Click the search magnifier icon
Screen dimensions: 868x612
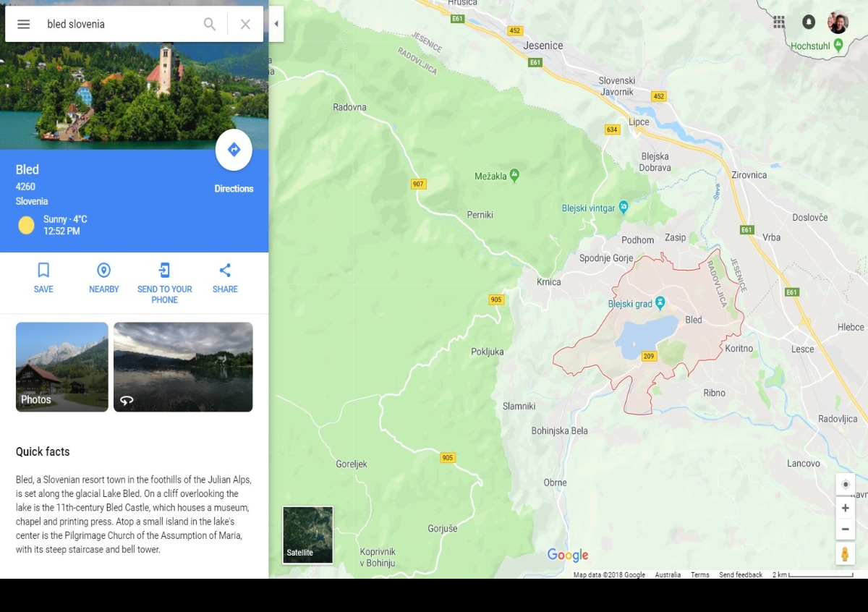pyautogui.click(x=210, y=24)
